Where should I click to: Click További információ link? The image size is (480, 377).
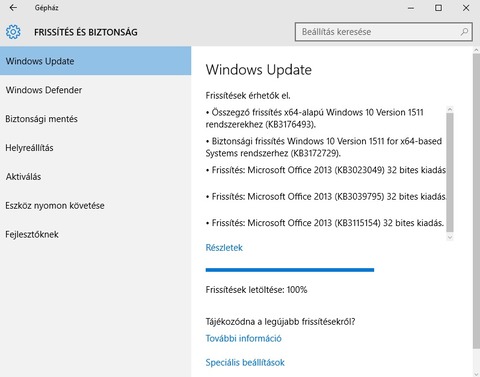click(243, 338)
